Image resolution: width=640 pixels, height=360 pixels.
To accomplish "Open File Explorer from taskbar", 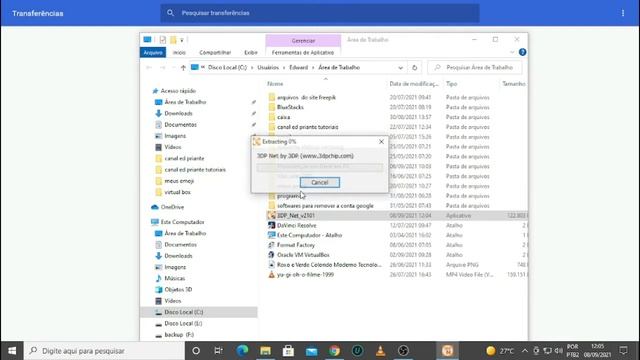I will (265, 351).
